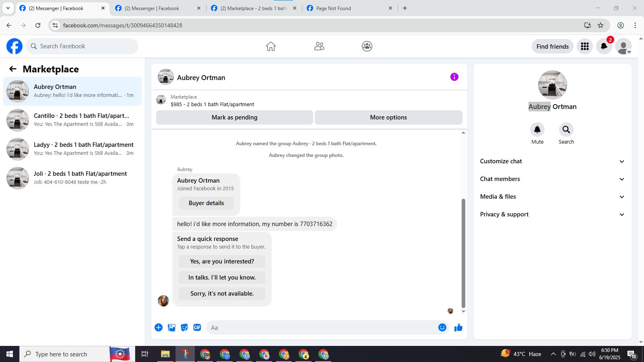
Task: Expand the Customize chat section
Action: pyautogui.click(x=552, y=161)
